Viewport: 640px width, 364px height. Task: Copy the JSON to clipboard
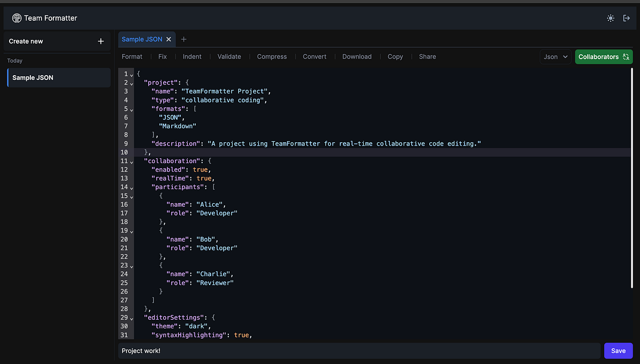(x=395, y=56)
